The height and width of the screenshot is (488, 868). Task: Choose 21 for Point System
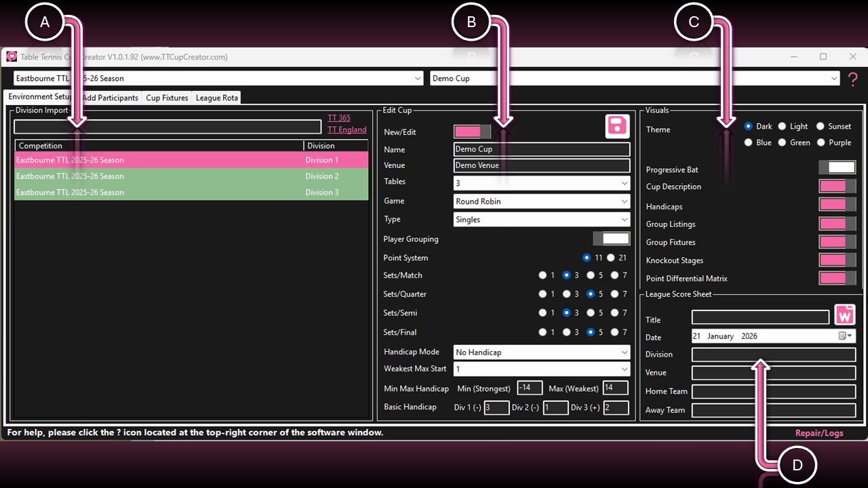click(x=611, y=258)
